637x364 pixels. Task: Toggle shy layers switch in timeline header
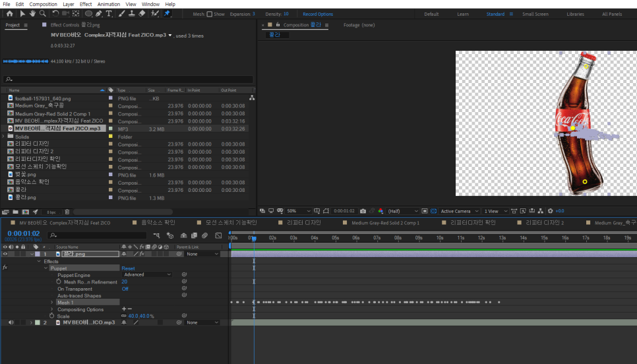[x=183, y=235]
